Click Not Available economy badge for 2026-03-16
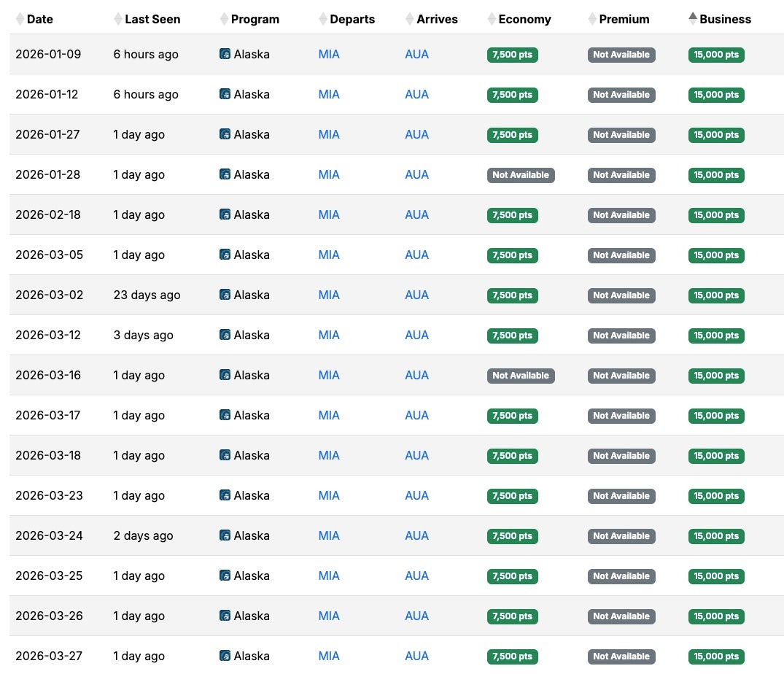Image resolution: width=784 pixels, height=674 pixels. pyautogui.click(x=520, y=376)
